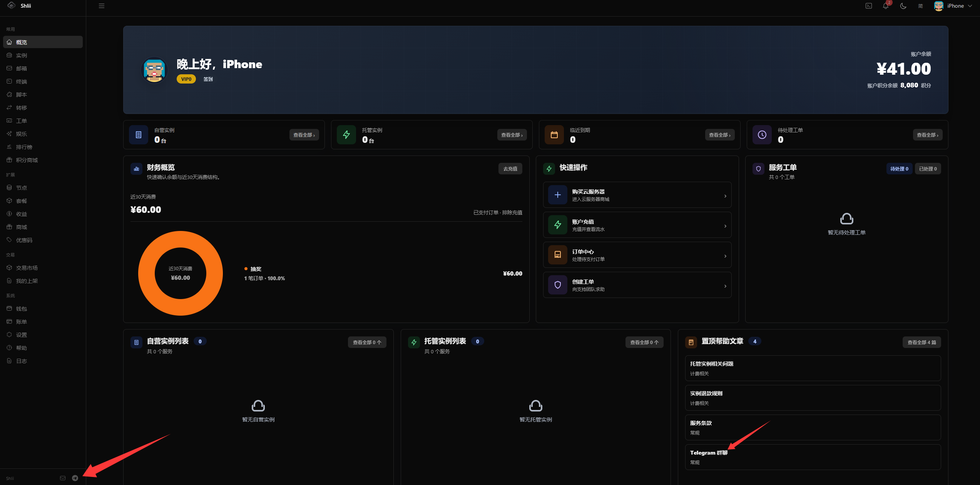Click the 脚本 puzzle icon in sidebar
Image resolution: width=980 pixels, height=485 pixels.
pos(9,94)
